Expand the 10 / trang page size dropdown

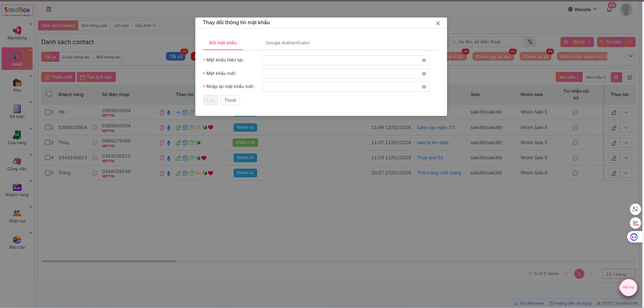point(618,274)
